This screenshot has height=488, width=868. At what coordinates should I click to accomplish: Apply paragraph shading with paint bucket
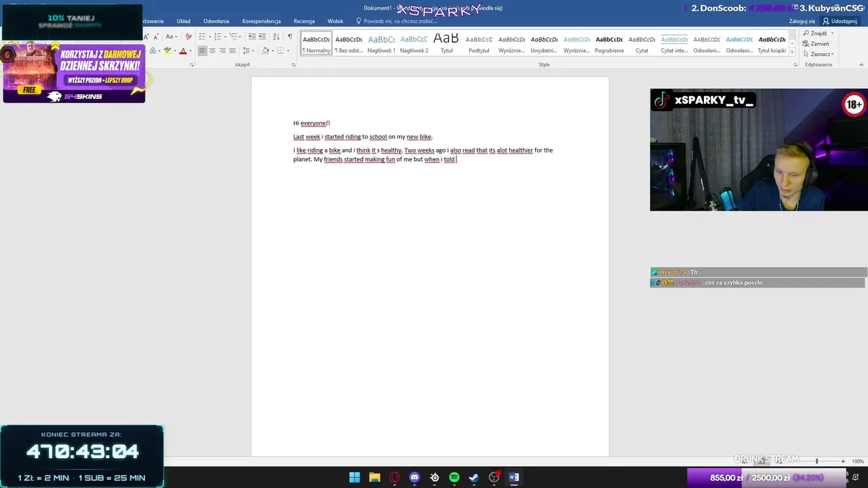coord(265,51)
